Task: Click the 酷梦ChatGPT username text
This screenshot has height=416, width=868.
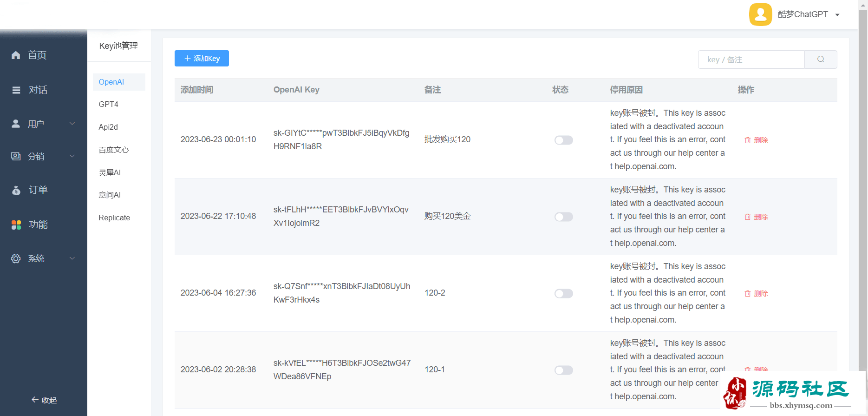Action: point(803,14)
